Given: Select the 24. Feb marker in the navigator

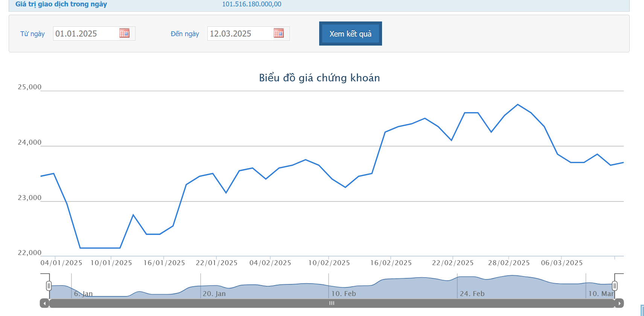Looking at the screenshot, I should (472, 293).
